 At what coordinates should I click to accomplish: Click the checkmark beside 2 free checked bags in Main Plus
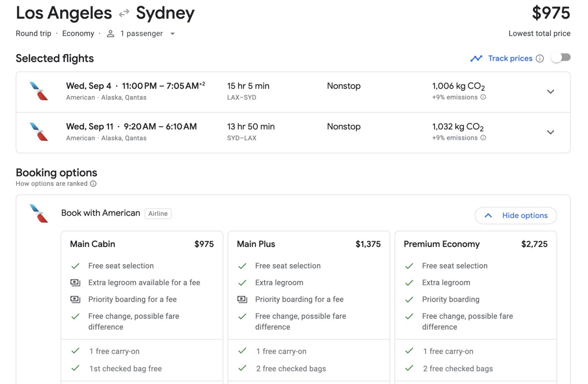pos(242,368)
